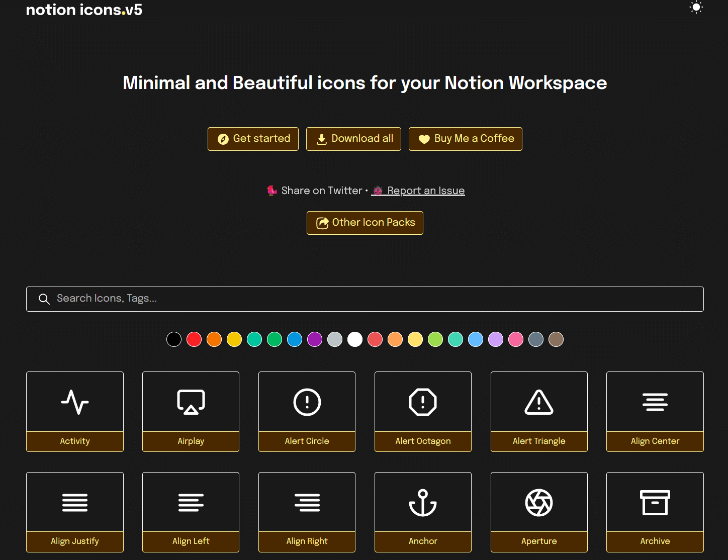This screenshot has width=728, height=560.
Task: Pick the sky blue color swatch
Action: point(476,339)
